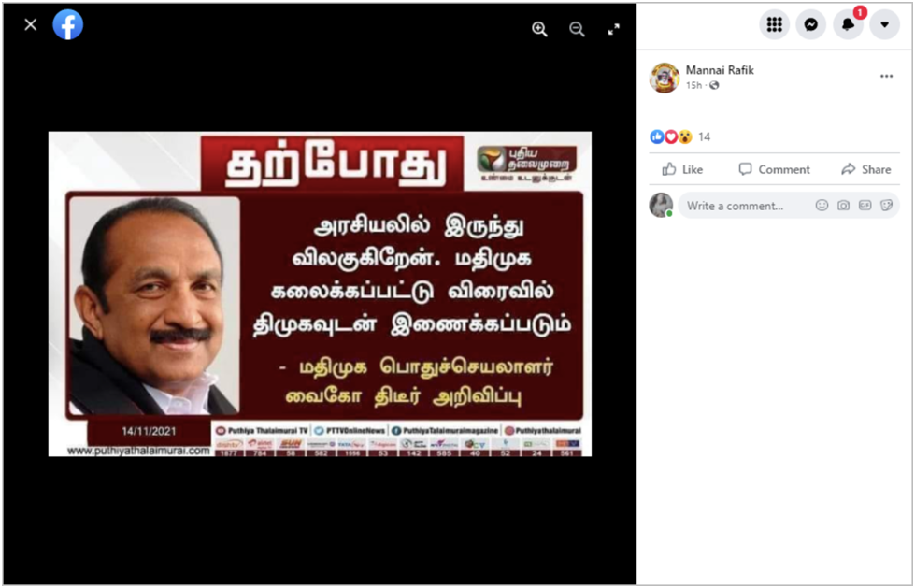The width and height of the screenshot is (915, 588).
Task: Insert an emoji in the comment
Action: (822, 206)
